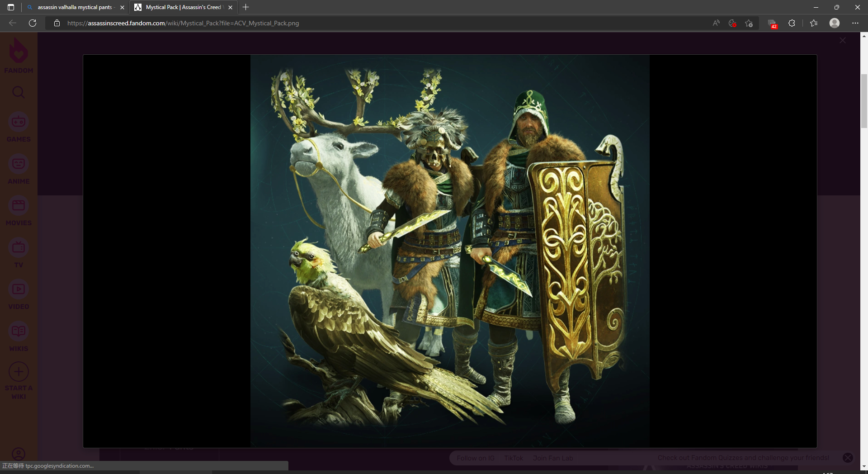Open the browser profile avatar

point(835,23)
